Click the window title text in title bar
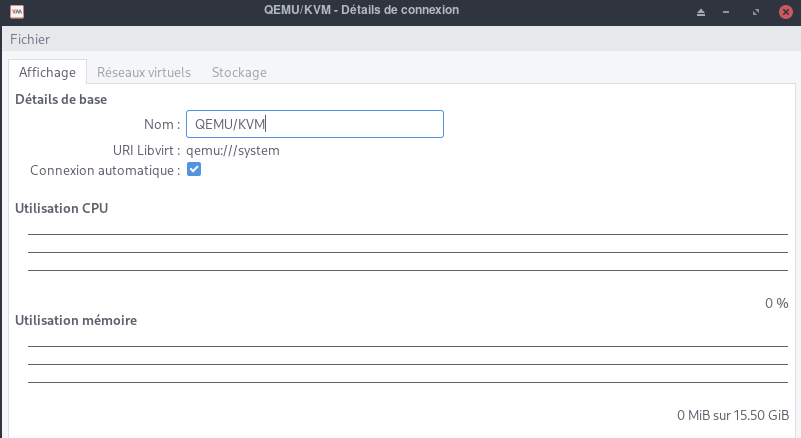This screenshot has height=438, width=801. 400,11
